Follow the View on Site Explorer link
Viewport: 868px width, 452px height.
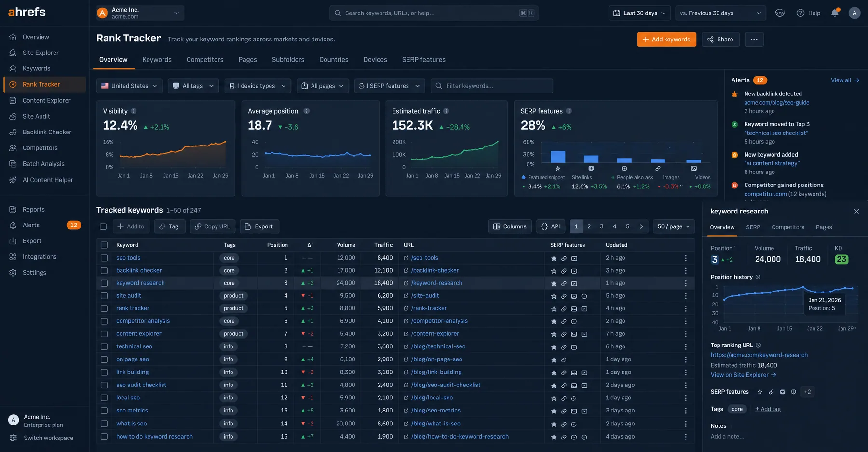pos(743,375)
